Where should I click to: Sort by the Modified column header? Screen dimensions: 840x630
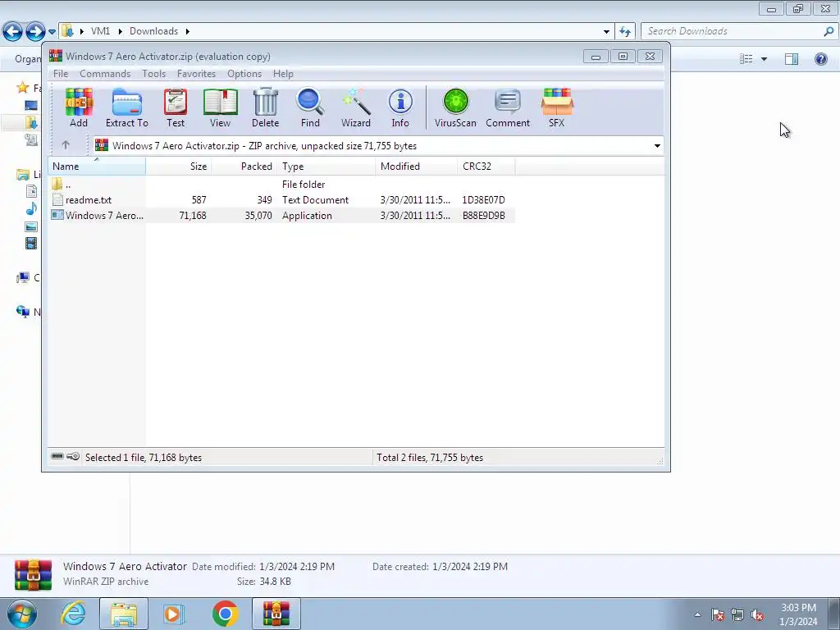(x=416, y=166)
